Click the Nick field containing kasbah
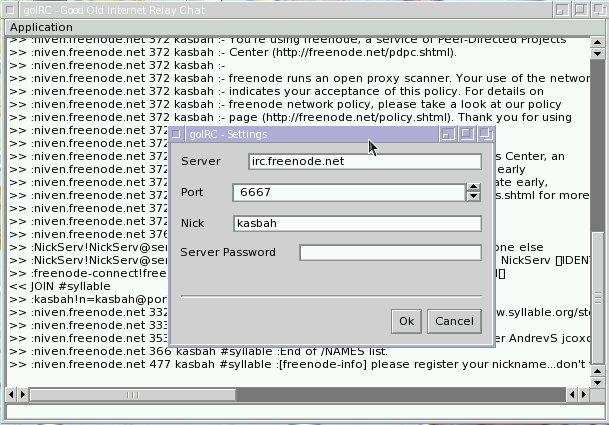 click(357, 223)
